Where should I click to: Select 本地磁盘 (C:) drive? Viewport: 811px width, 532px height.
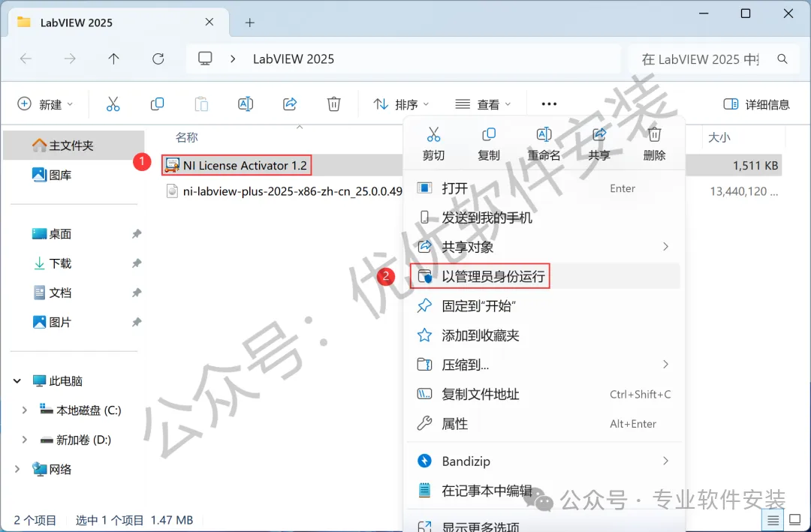point(80,410)
